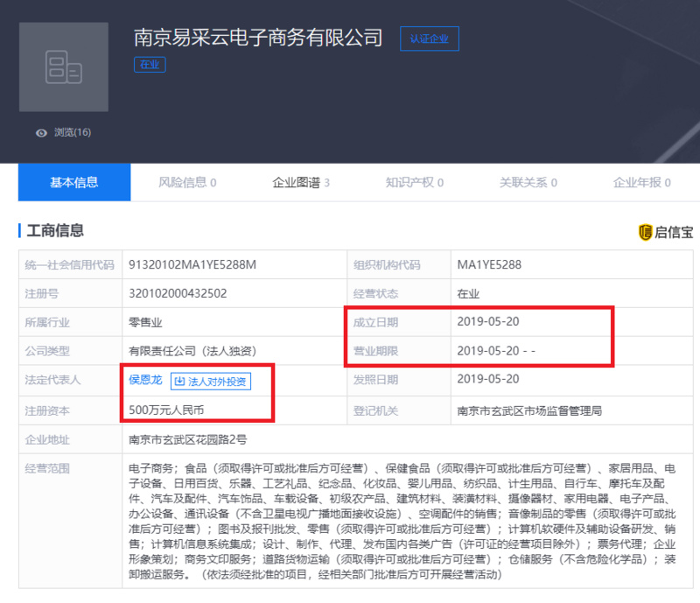Screen dimensions: 700x603
Task: Click the legal representative link 侯恩龙
Action: click(145, 380)
